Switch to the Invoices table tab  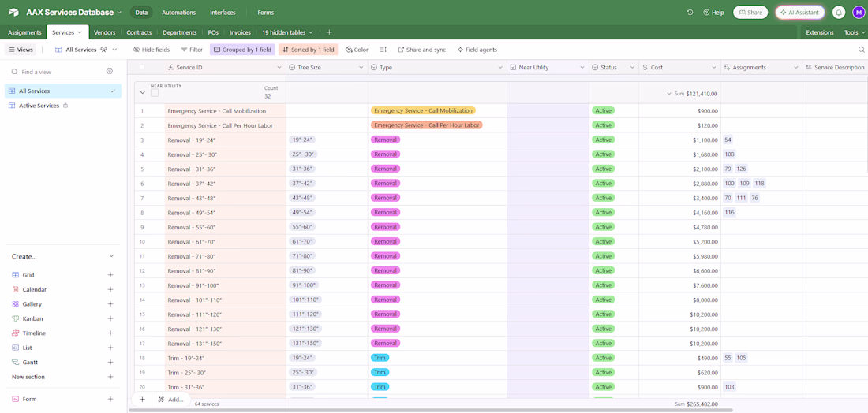tap(240, 32)
